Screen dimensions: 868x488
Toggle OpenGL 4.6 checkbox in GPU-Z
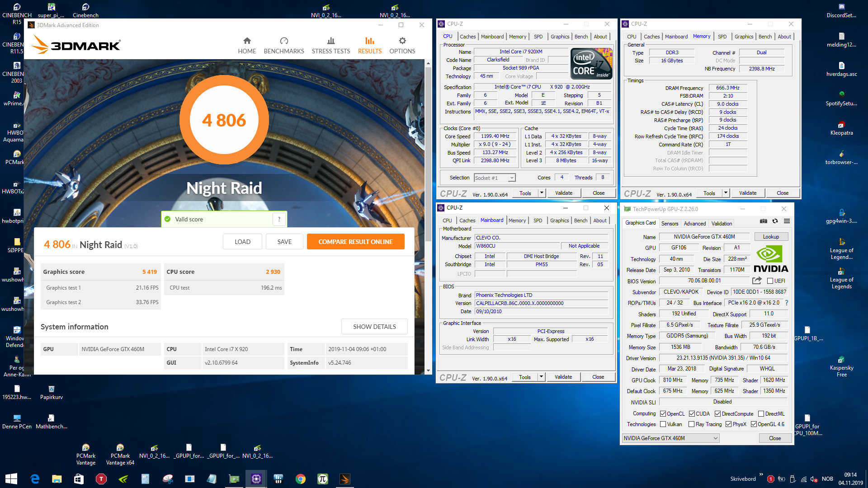pyautogui.click(x=754, y=424)
